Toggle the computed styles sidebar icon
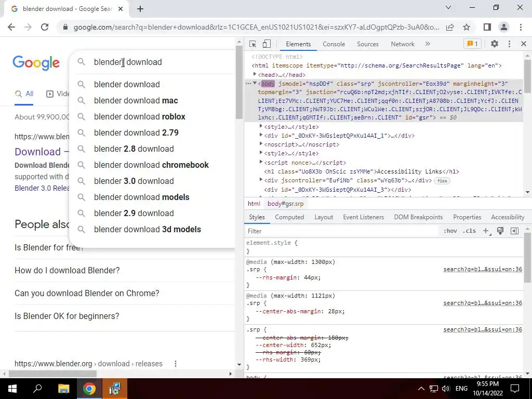532x399 pixels. tap(514, 231)
